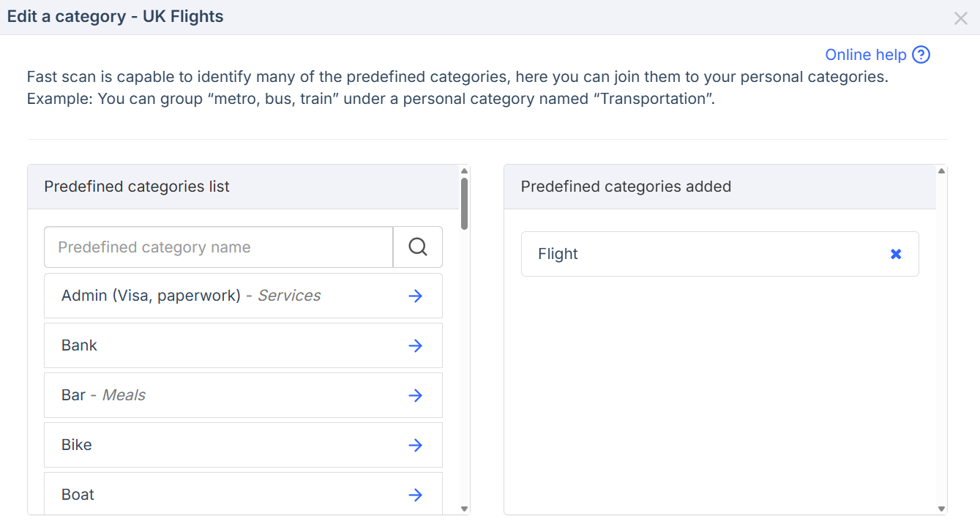Open the Online help link
Viewport: 980px width, 532px height.
point(865,55)
